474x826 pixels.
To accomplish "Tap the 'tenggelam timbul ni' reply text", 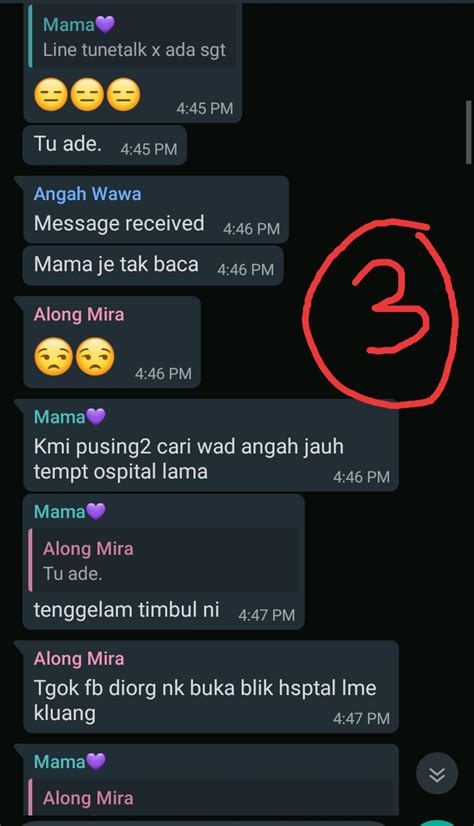I will (x=126, y=610).
